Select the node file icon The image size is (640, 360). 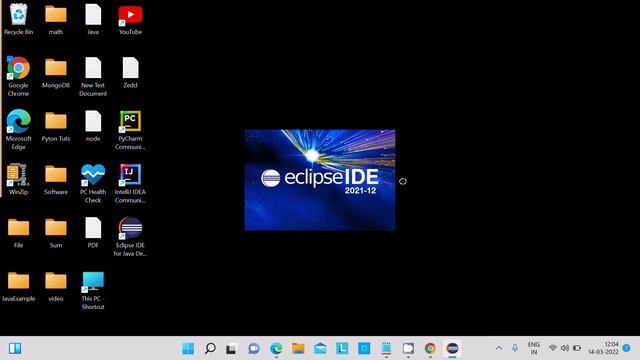(93, 127)
